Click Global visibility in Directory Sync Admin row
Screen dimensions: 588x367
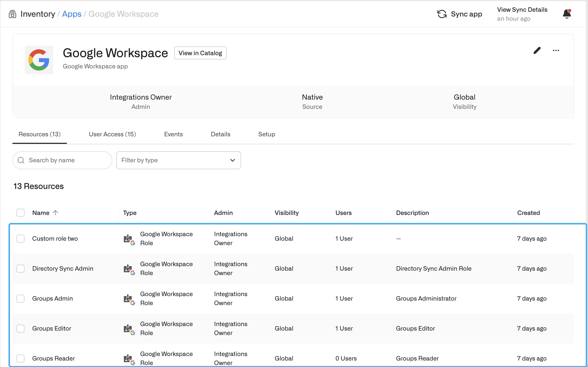284,269
